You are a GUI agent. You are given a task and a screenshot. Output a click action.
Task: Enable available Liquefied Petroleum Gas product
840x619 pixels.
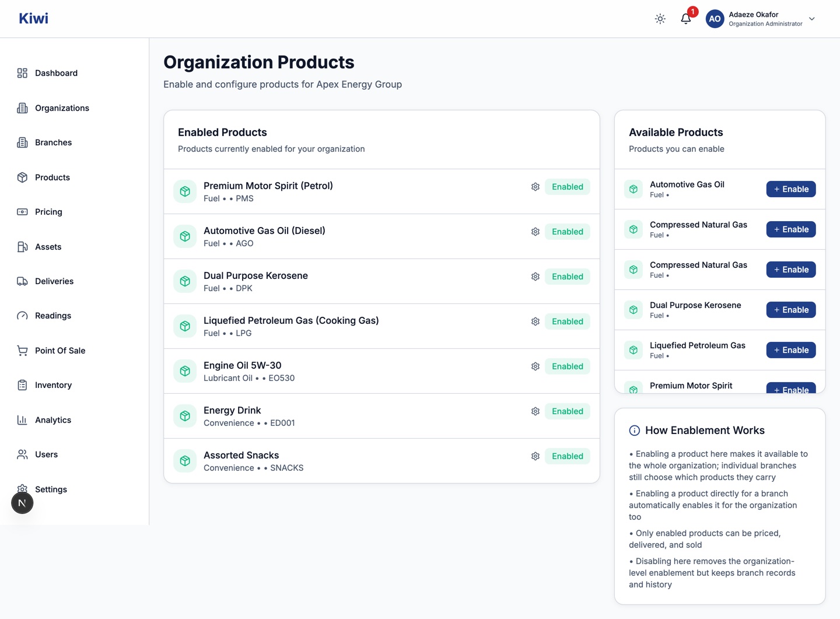click(x=791, y=350)
